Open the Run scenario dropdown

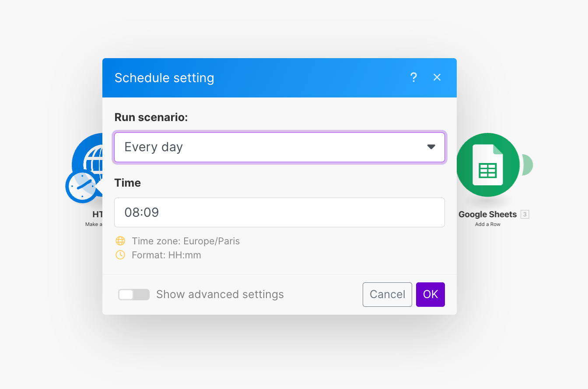tap(279, 147)
